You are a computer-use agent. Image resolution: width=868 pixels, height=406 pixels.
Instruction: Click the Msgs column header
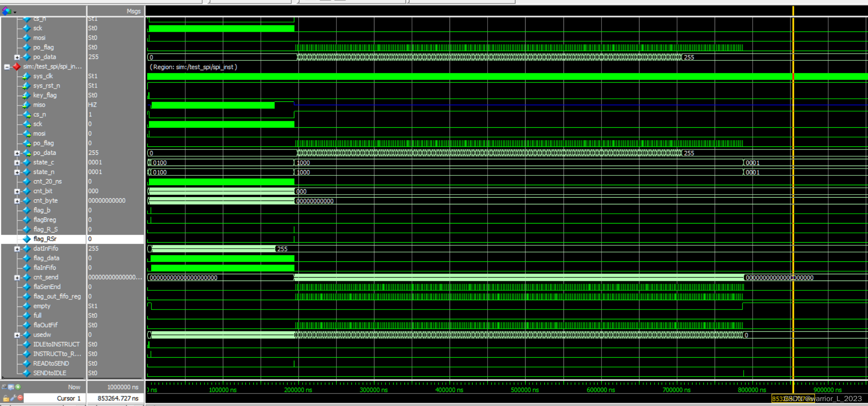pyautogui.click(x=133, y=11)
